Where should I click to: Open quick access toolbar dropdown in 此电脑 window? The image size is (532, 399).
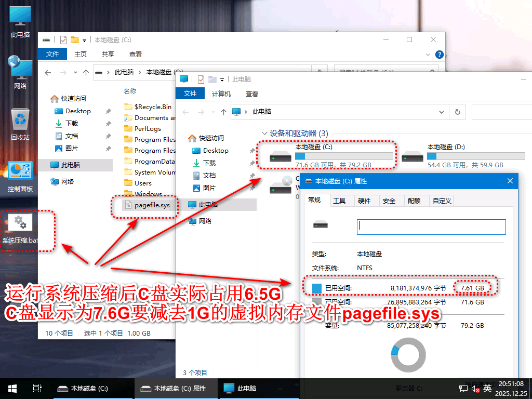pyautogui.click(x=222, y=79)
